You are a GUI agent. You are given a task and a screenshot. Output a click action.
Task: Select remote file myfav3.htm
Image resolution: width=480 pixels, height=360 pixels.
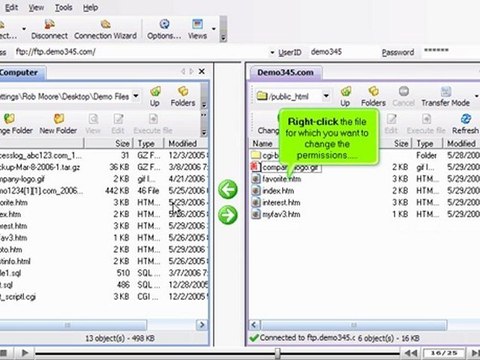[x=281, y=214]
